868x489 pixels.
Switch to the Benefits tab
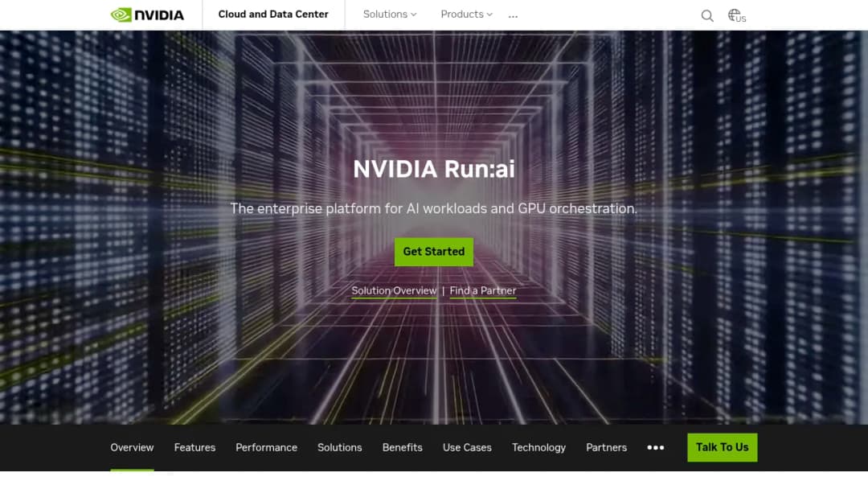click(403, 447)
